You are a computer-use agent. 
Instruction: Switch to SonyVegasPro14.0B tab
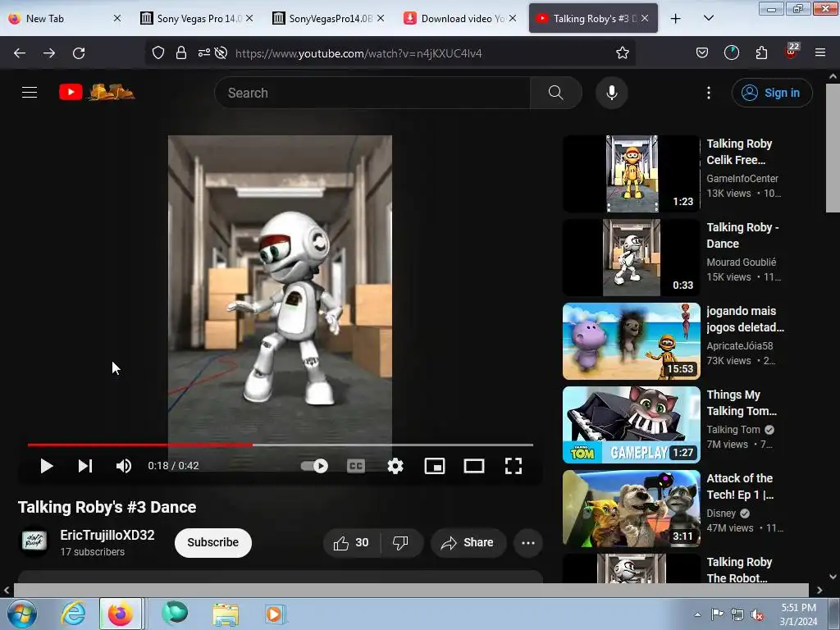click(x=328, y=18)
